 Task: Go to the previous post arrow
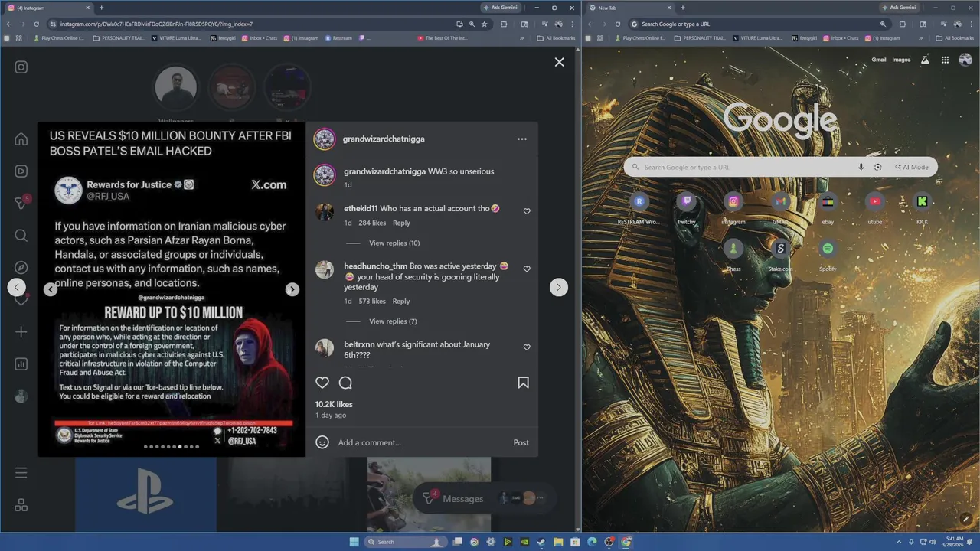(17, 287)
